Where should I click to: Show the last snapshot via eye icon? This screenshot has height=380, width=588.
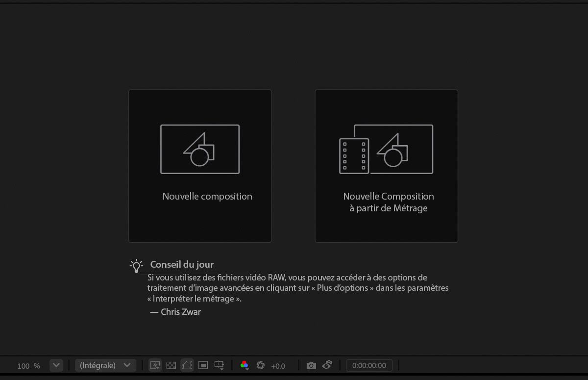327,365
